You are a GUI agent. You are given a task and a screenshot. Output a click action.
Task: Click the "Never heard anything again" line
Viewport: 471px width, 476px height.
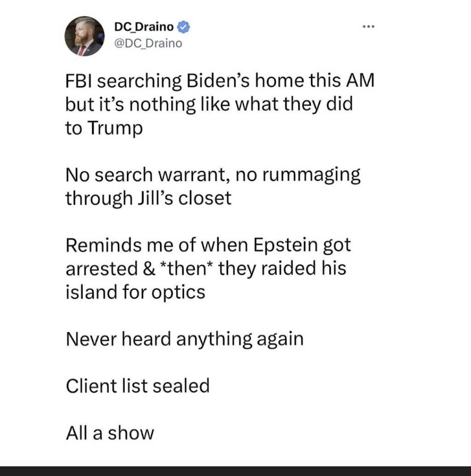pos(184,339)
